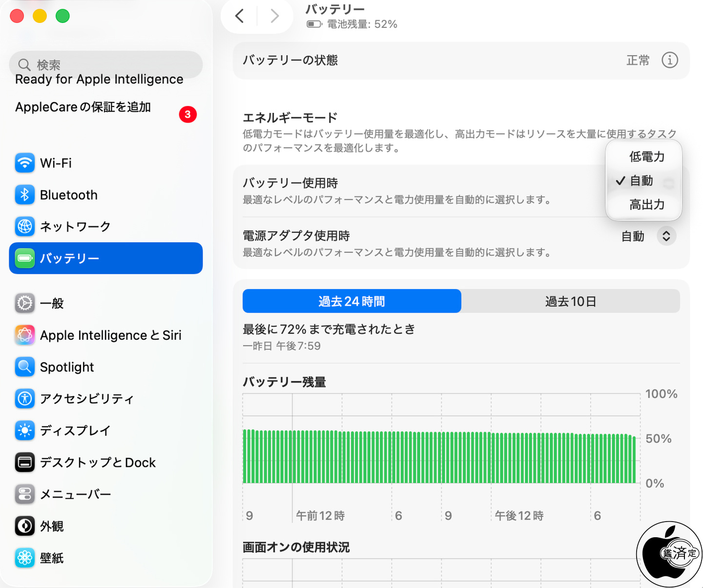Open 電源アダプタ使用時 energy mode dropdown
This screenshot has height=588, width=703.
666,236
